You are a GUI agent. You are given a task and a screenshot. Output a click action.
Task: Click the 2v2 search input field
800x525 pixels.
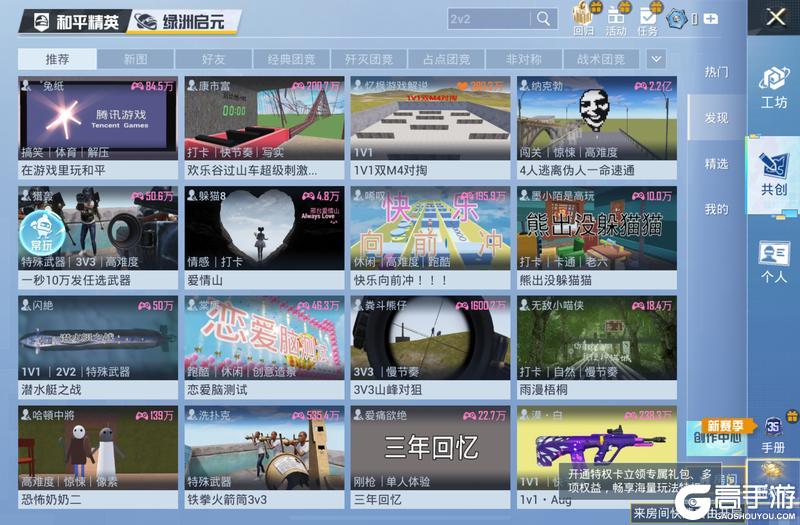487,19
